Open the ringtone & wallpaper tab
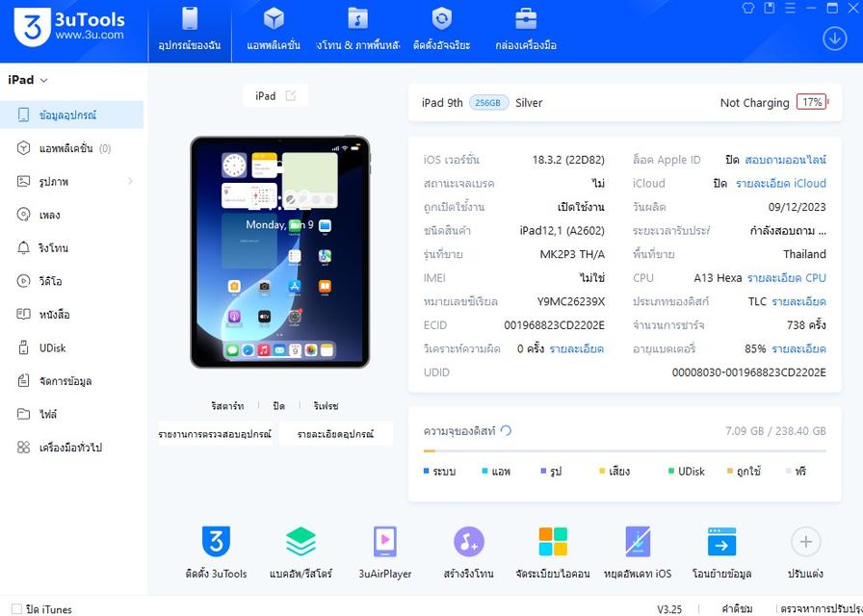 (357, 31)
